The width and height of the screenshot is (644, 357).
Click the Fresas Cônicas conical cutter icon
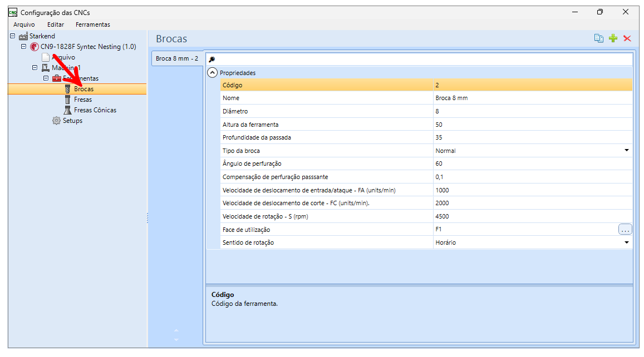point(68,110)
